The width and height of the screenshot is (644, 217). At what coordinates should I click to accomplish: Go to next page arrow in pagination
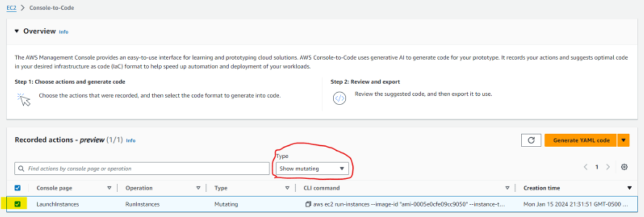tap(609, 167)
